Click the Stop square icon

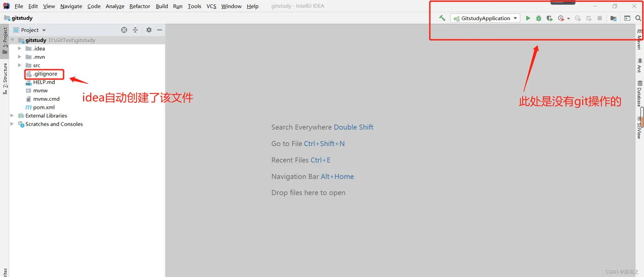tap(600, 18)
